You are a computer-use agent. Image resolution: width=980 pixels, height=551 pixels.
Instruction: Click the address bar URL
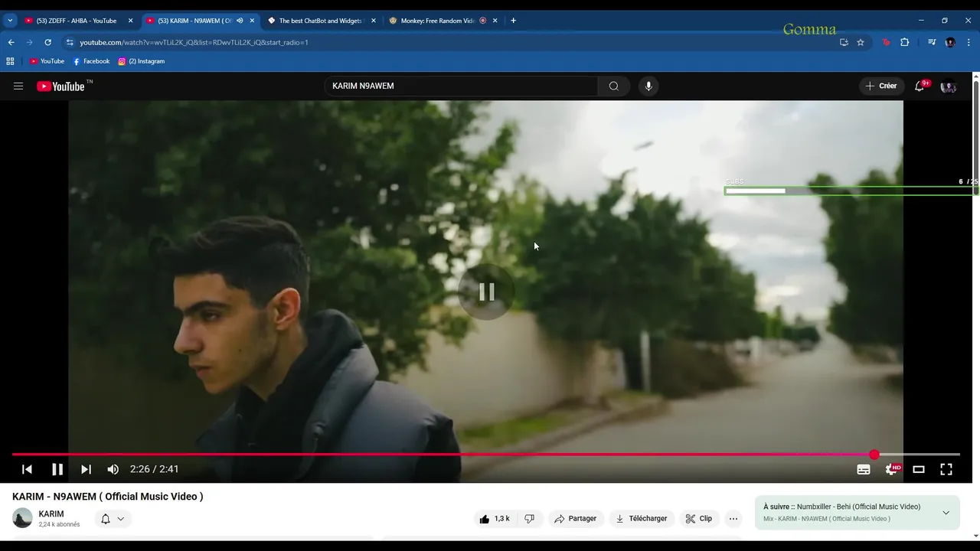(x=194, y=42)
